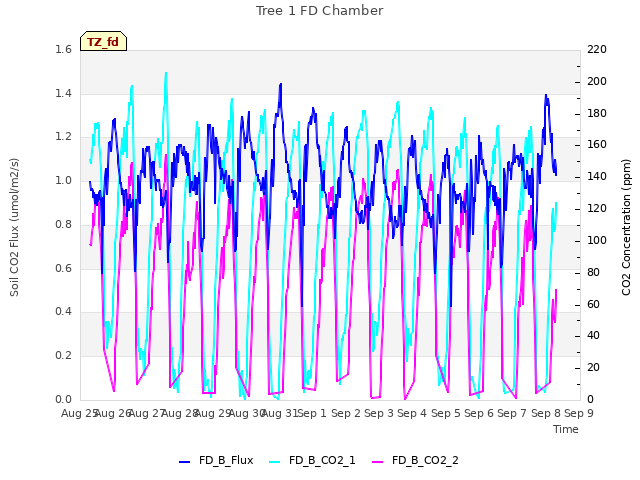Click the magenta FD_B_CO2_2 legend swatch
Screen dimensions: 640x480
(378, 462)
